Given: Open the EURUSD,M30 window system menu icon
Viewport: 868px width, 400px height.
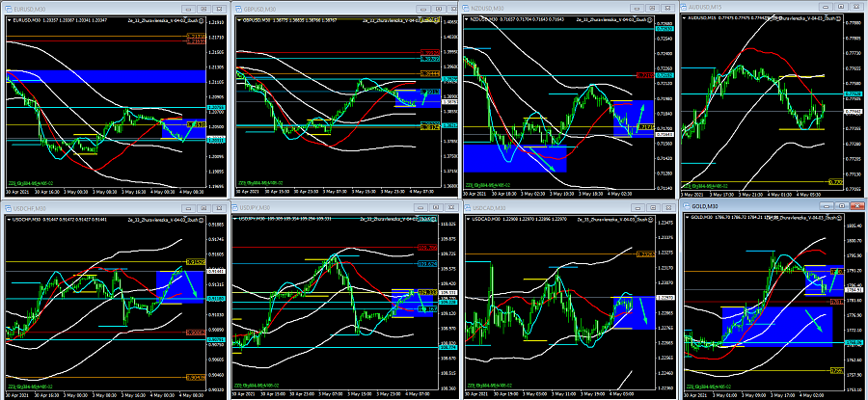Looking at the screenshot, I should point(9,10).
